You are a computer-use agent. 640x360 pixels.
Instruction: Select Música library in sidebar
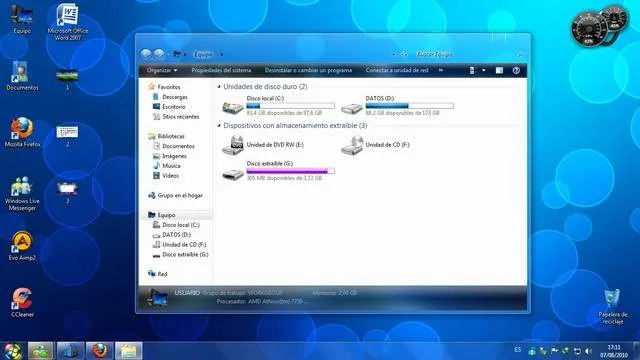[x=167, y=166]
